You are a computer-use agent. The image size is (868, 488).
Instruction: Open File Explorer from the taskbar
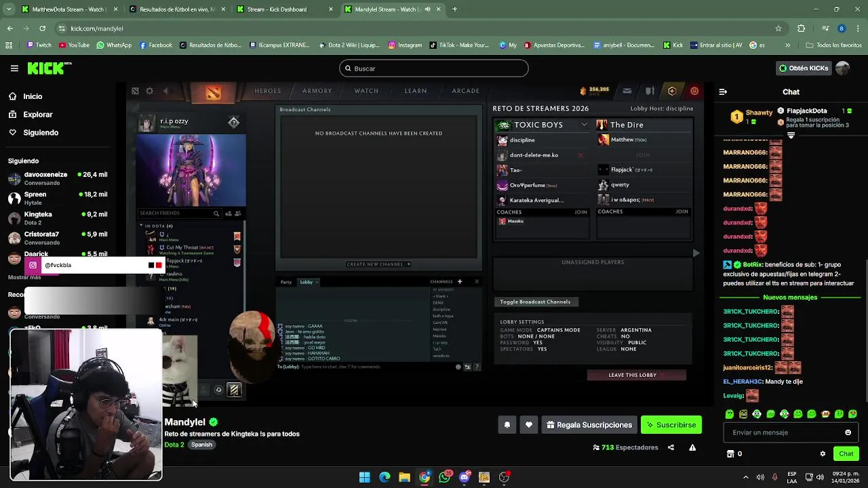click(404, 477)
